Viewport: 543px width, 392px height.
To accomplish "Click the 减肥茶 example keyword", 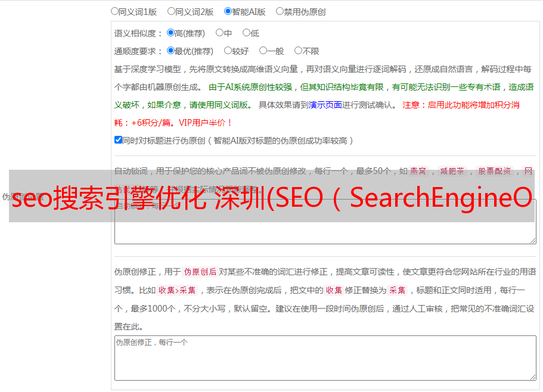I will pos(452,171).
